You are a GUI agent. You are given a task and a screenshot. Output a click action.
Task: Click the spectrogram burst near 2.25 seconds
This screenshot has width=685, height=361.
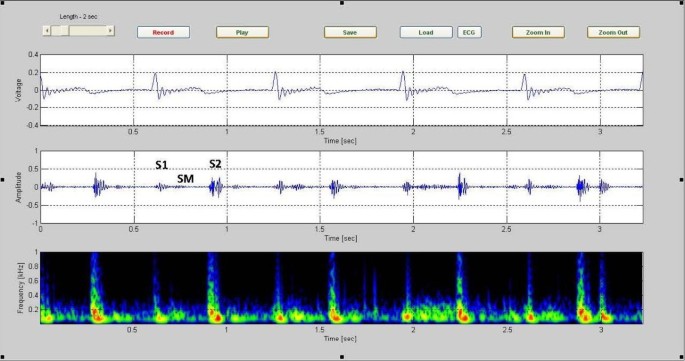[462, 315]
